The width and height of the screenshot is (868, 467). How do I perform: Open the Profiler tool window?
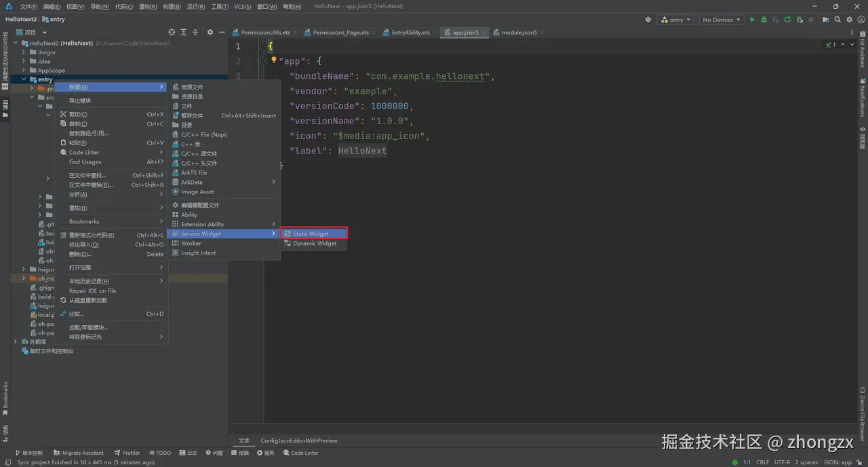click(127, 453)
